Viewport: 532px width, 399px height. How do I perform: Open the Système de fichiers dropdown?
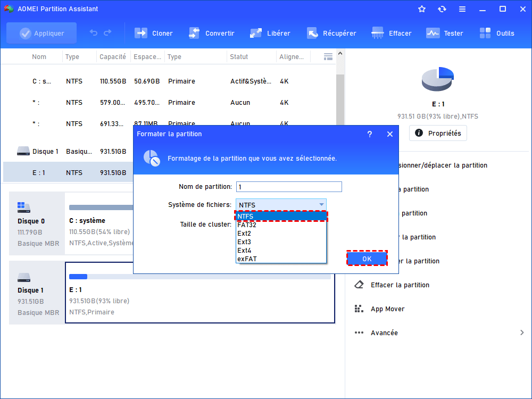281,205
